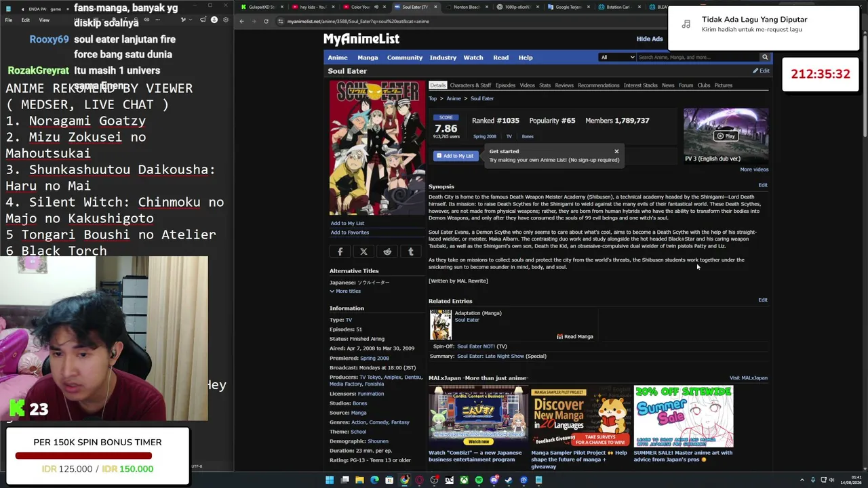
Task: Open the Manga navigation menu
Action: (x=368, y=58)
